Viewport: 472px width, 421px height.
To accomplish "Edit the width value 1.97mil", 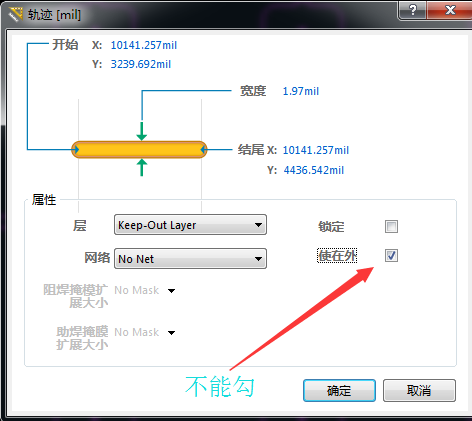I will pyautogui.click(x=301, y=91).
